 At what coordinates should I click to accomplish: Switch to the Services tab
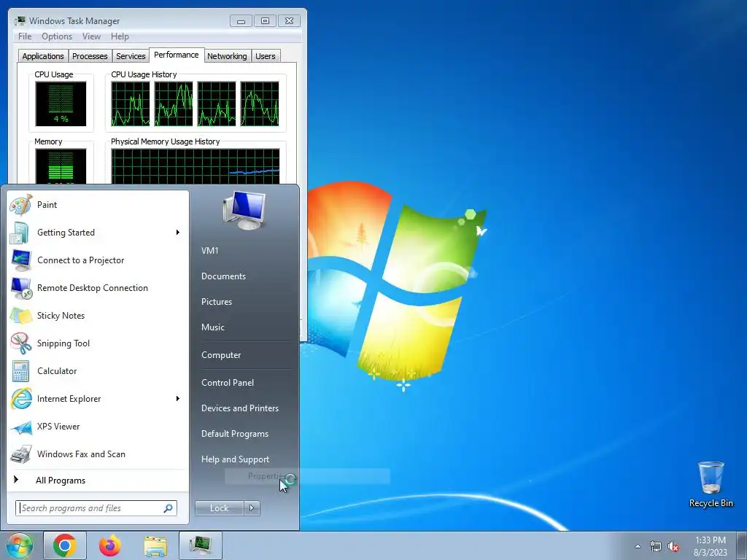(x=131, y=55)
